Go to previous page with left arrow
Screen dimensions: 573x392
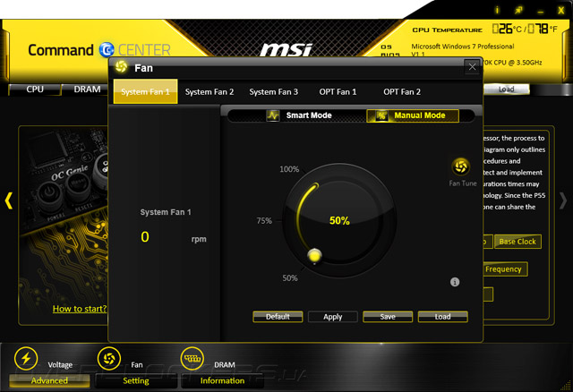click(9, 200)
